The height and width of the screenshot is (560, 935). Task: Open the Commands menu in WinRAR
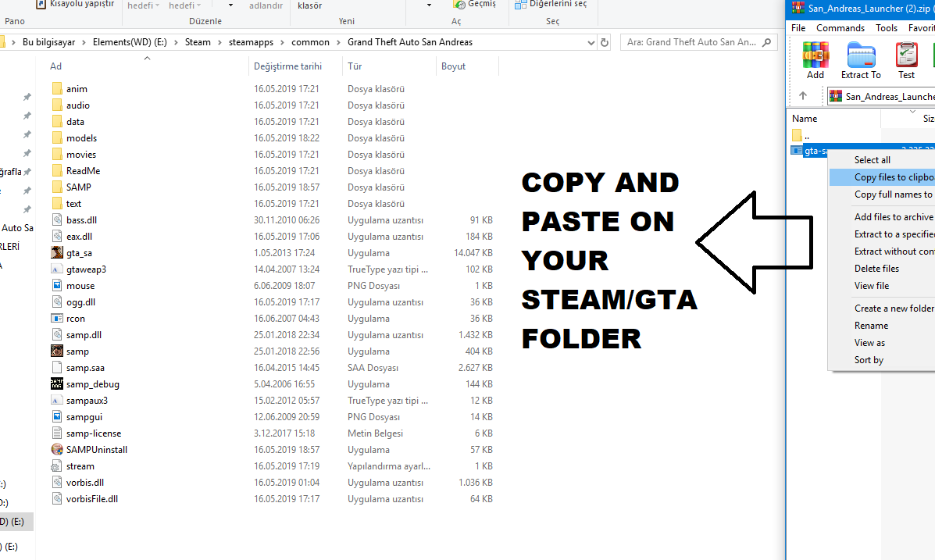point(840,28)
